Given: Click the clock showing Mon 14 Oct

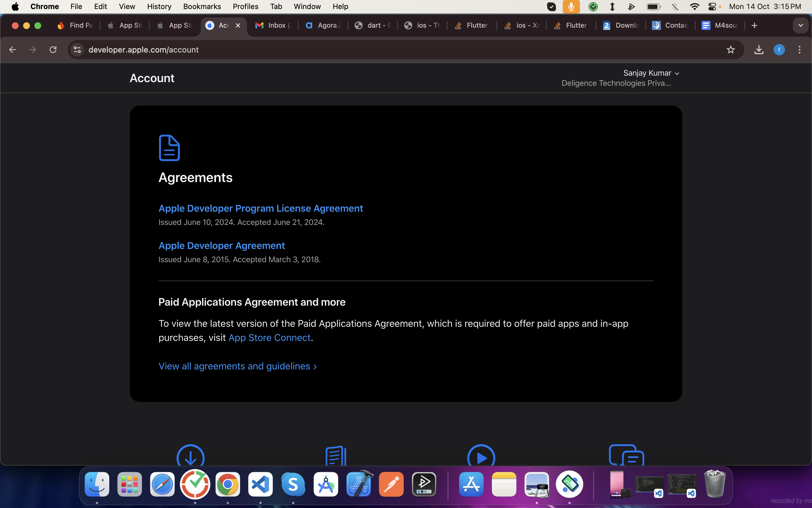Looking at the screenshot, I should pos(765,6).
